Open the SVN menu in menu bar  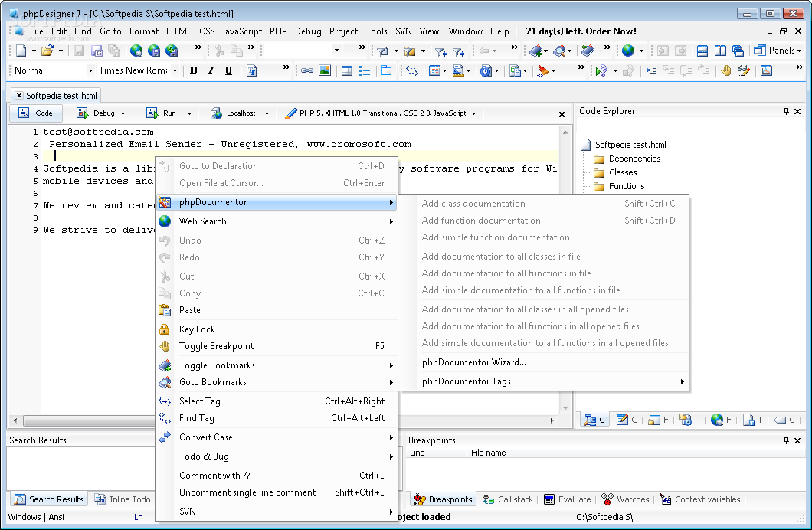(x=404, y=31)
